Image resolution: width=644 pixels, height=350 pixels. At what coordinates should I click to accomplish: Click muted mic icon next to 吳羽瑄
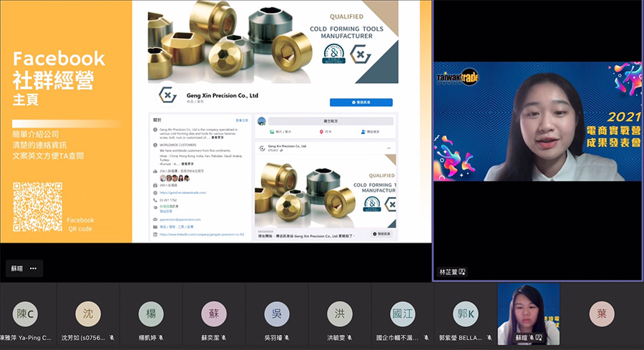pyautogui.click(x=286, y=338)
